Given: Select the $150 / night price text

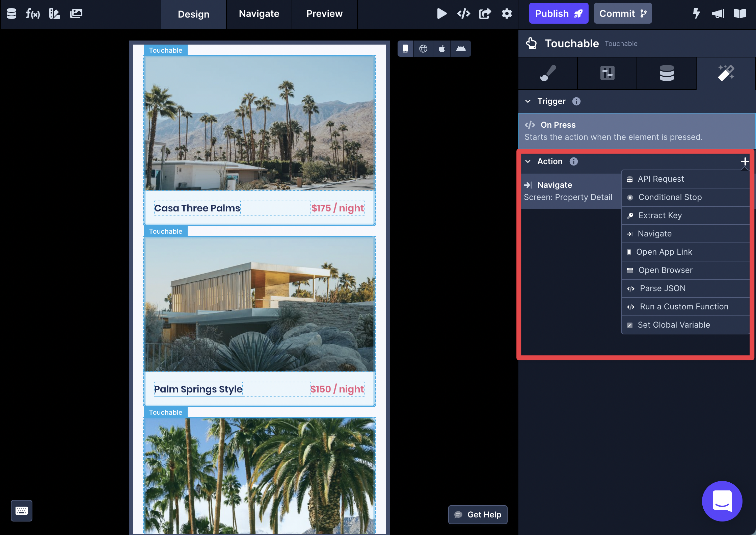Looking at the screenshot, I should pos(337,389).
